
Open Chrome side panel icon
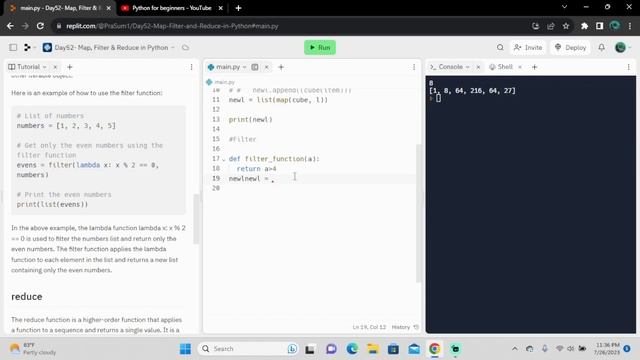[x=600, y=26]
